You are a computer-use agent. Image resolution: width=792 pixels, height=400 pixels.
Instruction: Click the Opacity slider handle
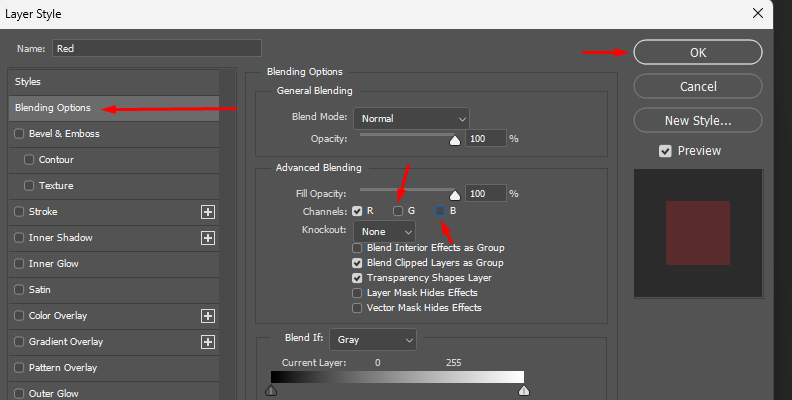(455, 140)
